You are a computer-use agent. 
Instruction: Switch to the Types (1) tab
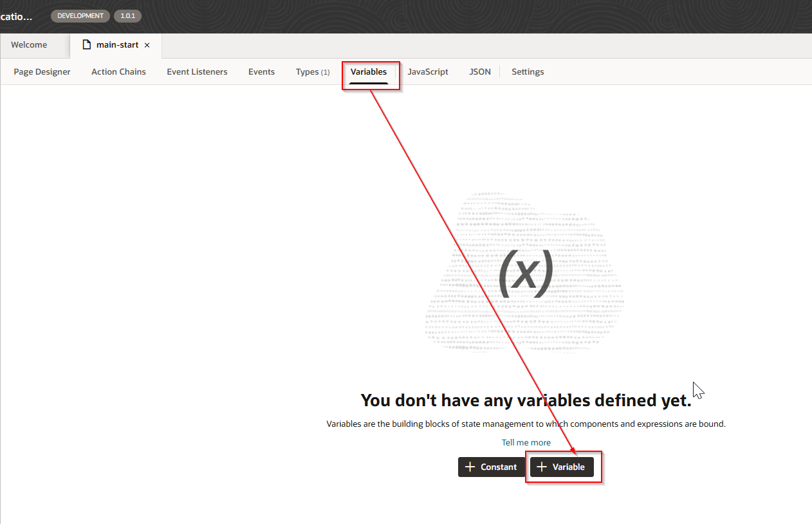[x=312, y=72]
